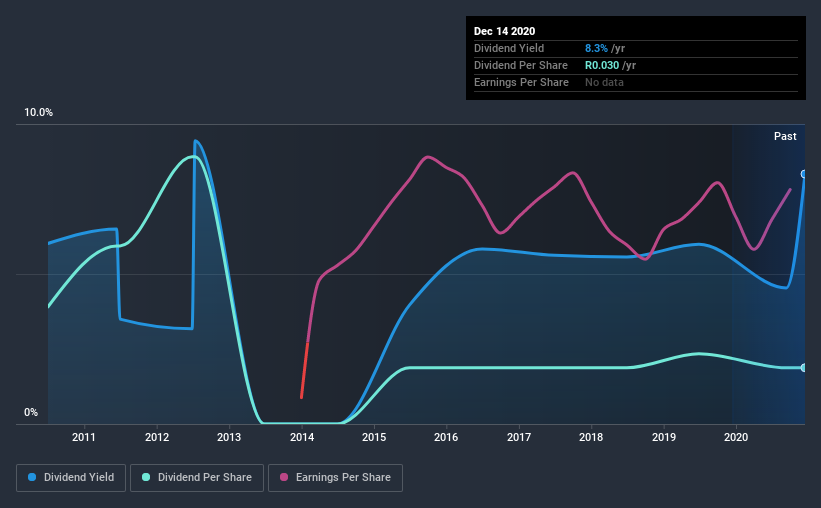Click the tooltip Dividend Per Share row label
This screenshot has height=508, width=821.
click(520, 65)
